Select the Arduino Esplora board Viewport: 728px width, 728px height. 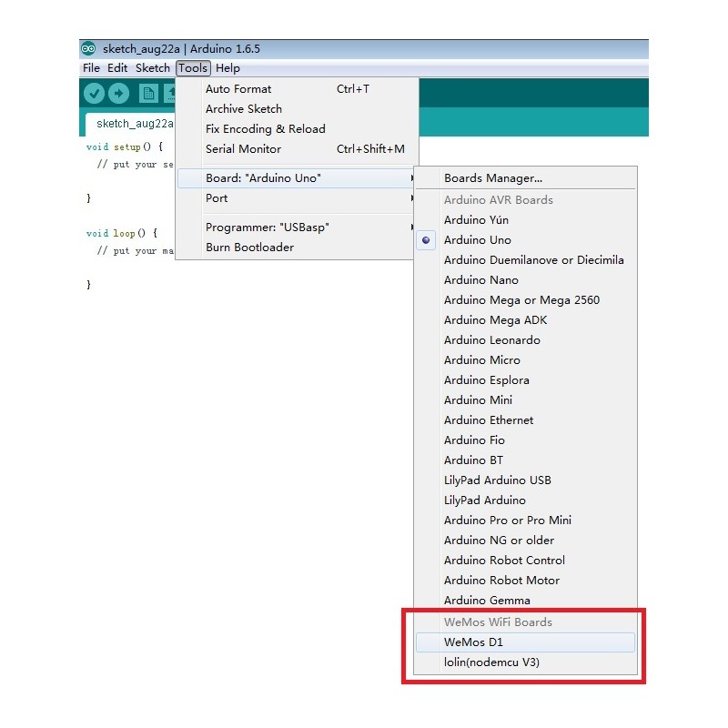click(525, 379)
